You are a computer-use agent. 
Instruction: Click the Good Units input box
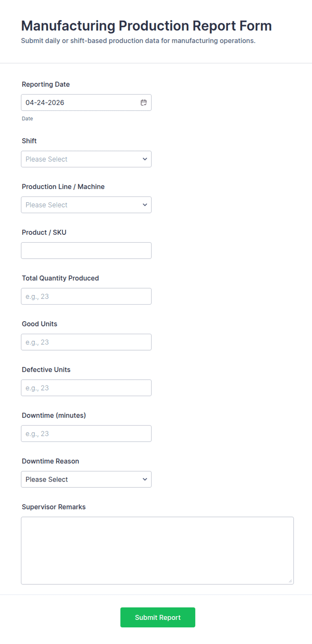[86, 342]
